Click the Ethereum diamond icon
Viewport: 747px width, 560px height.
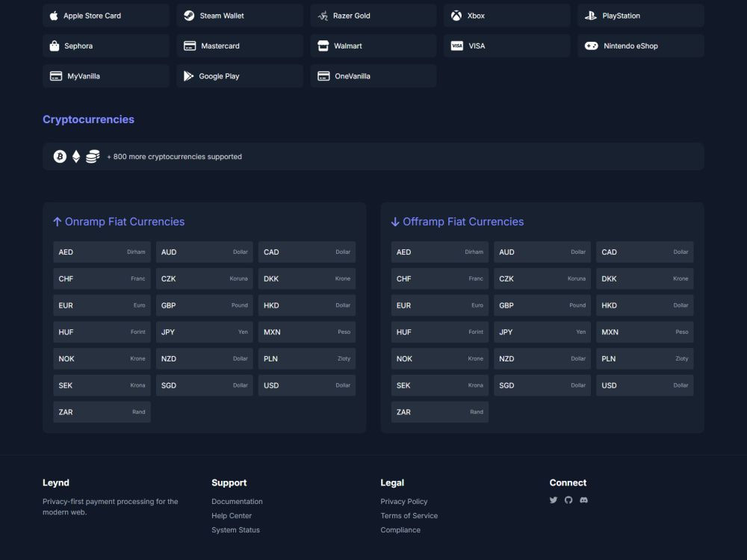coord(76,156)
